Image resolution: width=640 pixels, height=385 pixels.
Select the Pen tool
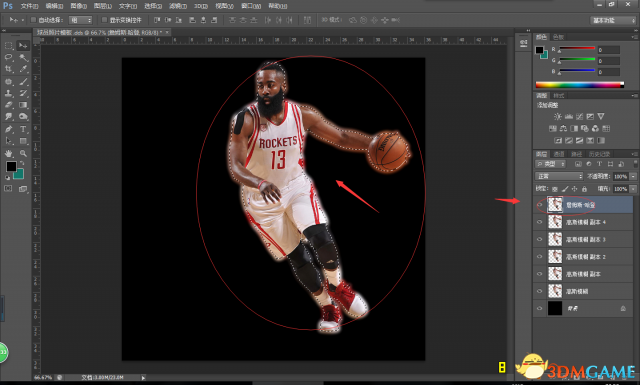click(9, 129)
